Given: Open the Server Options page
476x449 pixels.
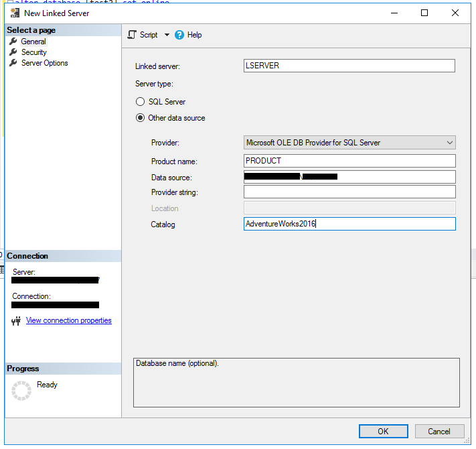Looking at the screenshot, I should click(44, 63).
